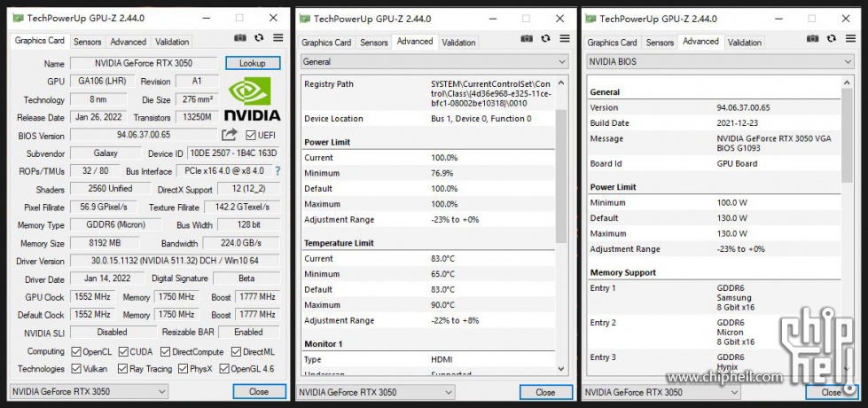Open the General category dropdown in middle window
This screenshot has width=868, height=408.
pyautogui.click(x=434, y=62)
